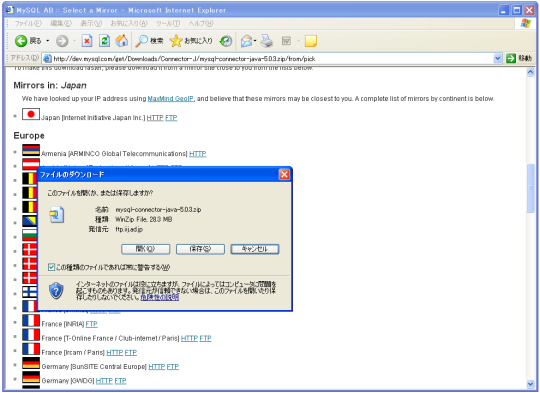This screenshot has height=393, width=540.
Task: Click Germany SunSITE FTP link
Action: tap(173, 367)
